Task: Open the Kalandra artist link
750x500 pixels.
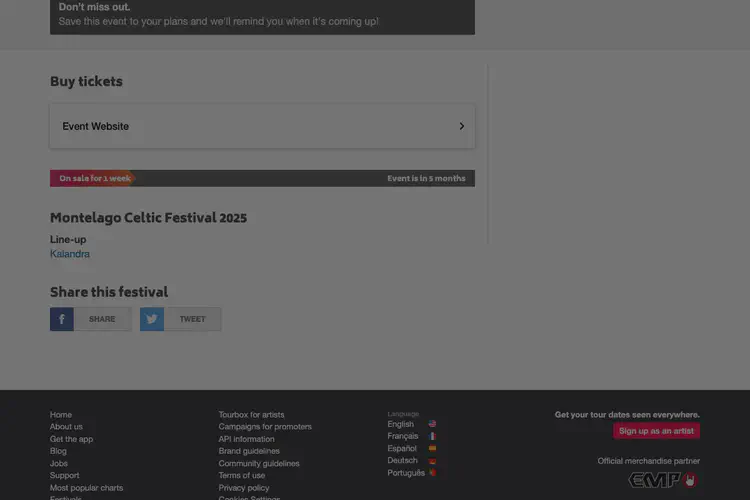Action: [x=70, y=254]
